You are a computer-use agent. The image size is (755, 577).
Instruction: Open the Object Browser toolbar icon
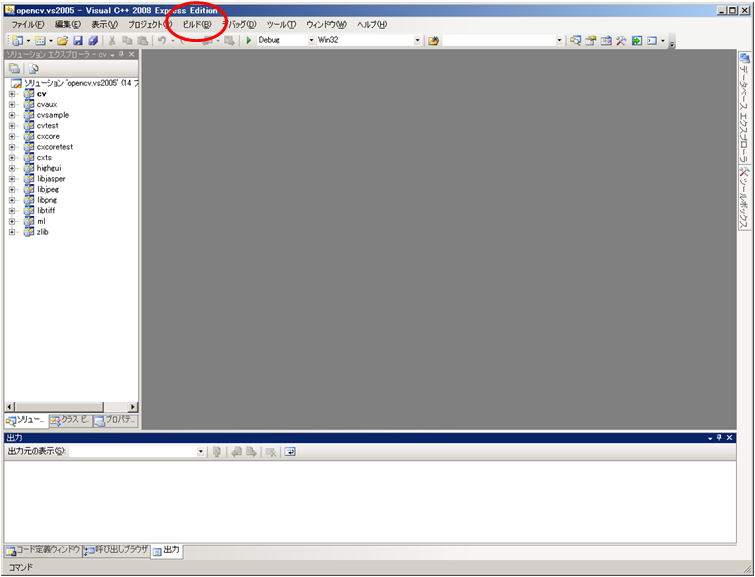coord(606,41)
